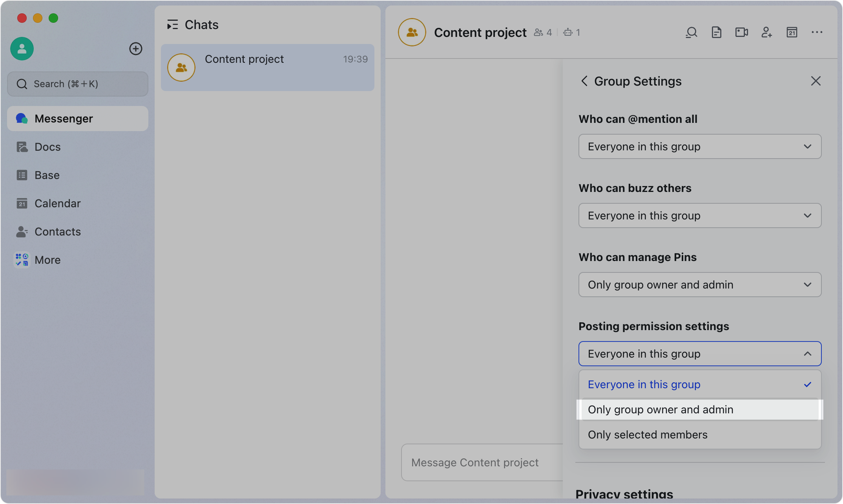Choose Only selected members option

(x=700, y=435)
